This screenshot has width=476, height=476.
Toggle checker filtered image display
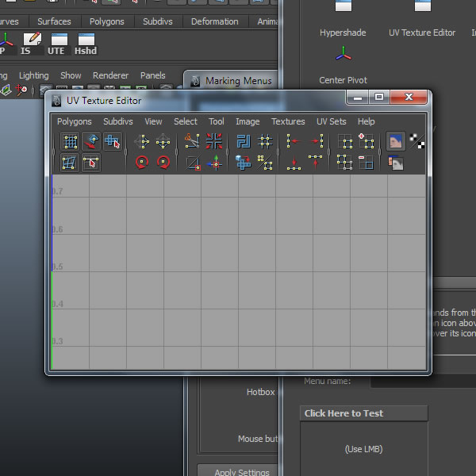pos(416,141)
